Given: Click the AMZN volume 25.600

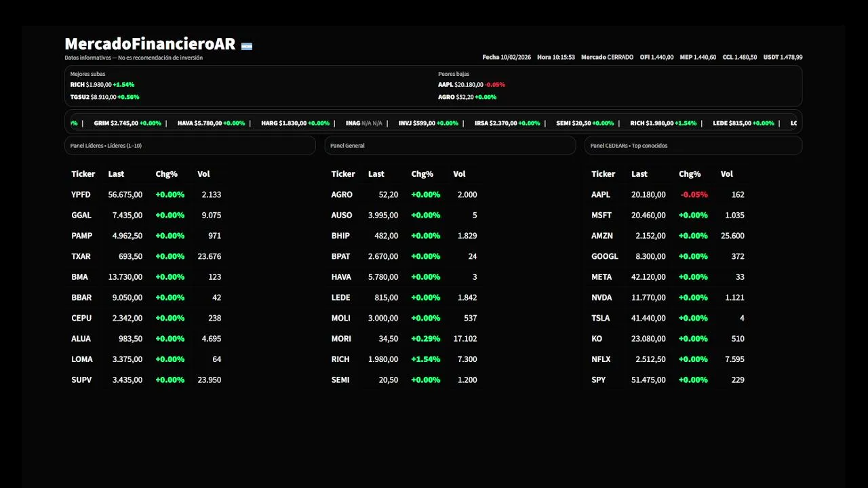Looking at the screenshot, I should click(733, 236).
